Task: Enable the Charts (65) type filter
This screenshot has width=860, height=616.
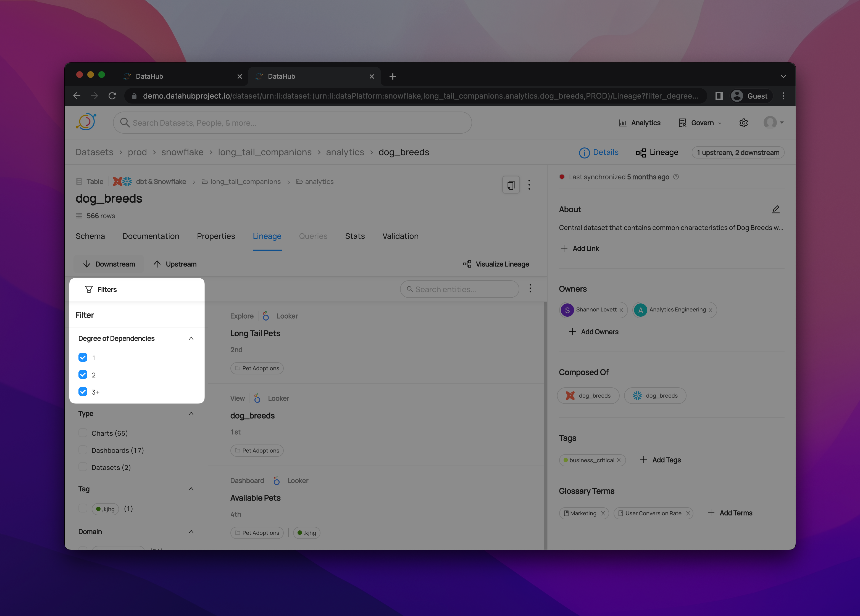Action: 83,433
